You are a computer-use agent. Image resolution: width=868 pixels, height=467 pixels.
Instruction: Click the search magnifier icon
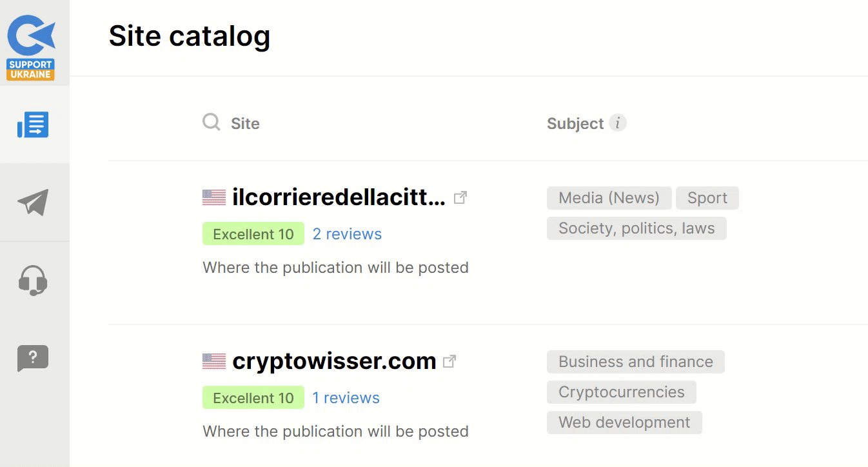(x=210, y=122)
